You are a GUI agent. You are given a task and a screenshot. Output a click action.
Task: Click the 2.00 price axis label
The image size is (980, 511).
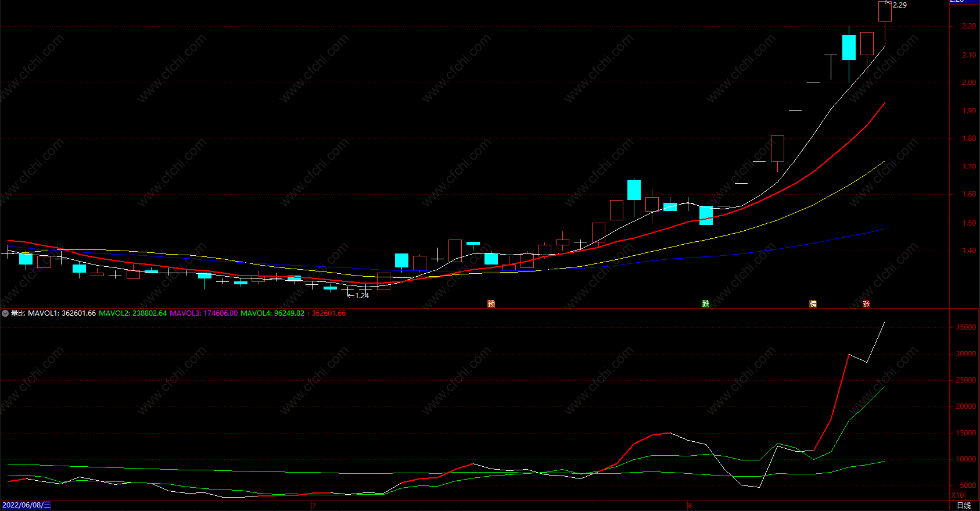[x=969, y=83]
